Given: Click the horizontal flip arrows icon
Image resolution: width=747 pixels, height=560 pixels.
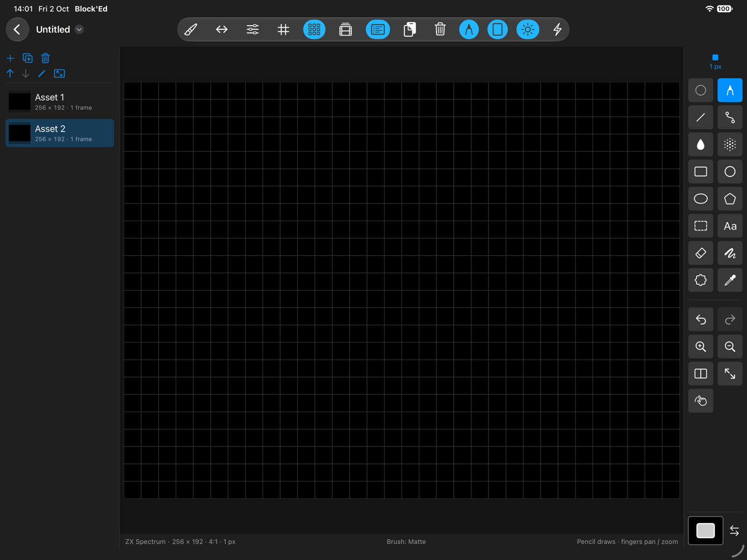Looking at the screenshot, I should pyautogui.click(x=222, y=29).
